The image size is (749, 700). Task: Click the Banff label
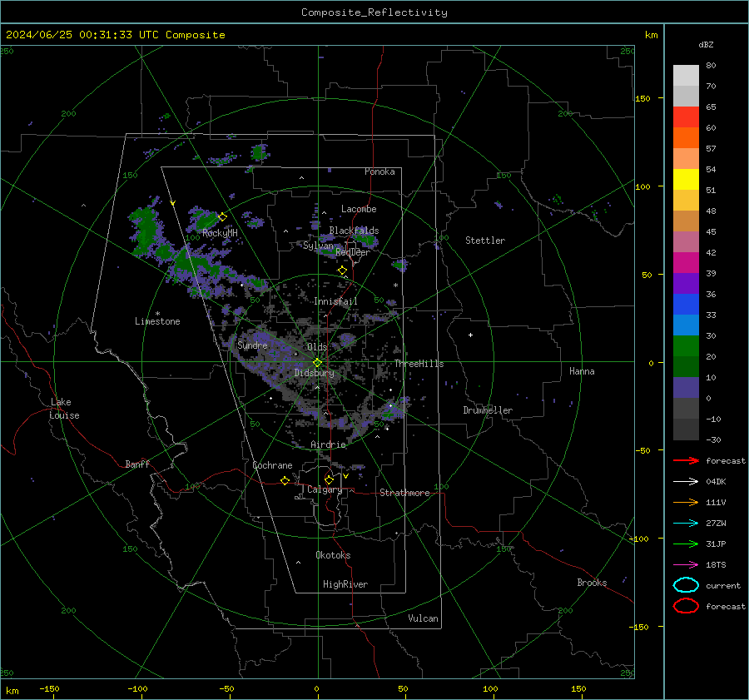point(137,464)
